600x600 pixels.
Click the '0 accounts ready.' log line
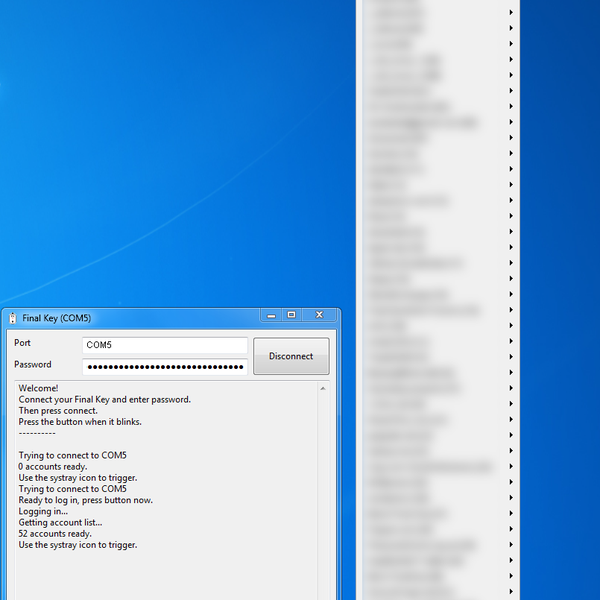(53, 466)
